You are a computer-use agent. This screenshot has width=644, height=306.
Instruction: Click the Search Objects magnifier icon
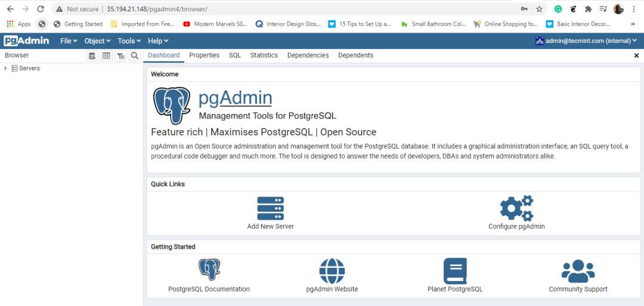point(135,55)
